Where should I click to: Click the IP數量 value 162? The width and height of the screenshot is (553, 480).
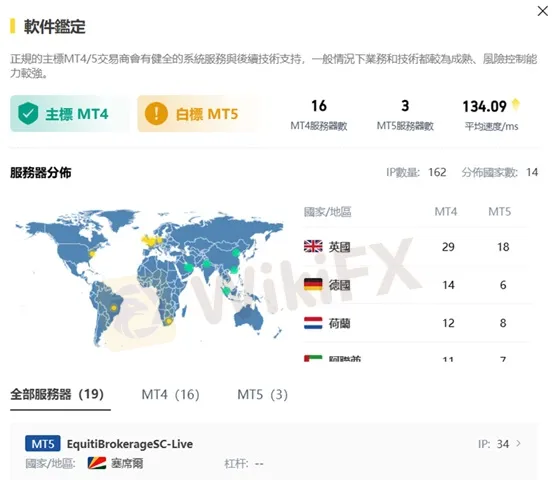pos(437,172)
